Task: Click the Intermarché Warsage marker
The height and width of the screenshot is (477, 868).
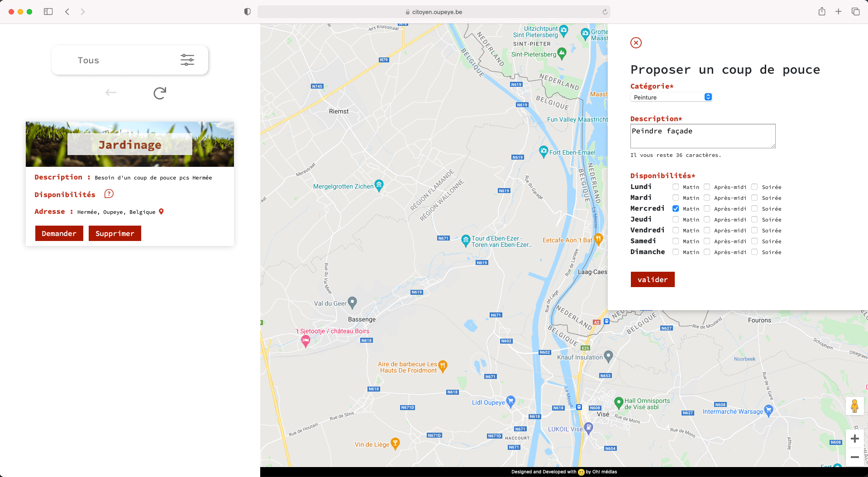Action: (x=768, y=411)
